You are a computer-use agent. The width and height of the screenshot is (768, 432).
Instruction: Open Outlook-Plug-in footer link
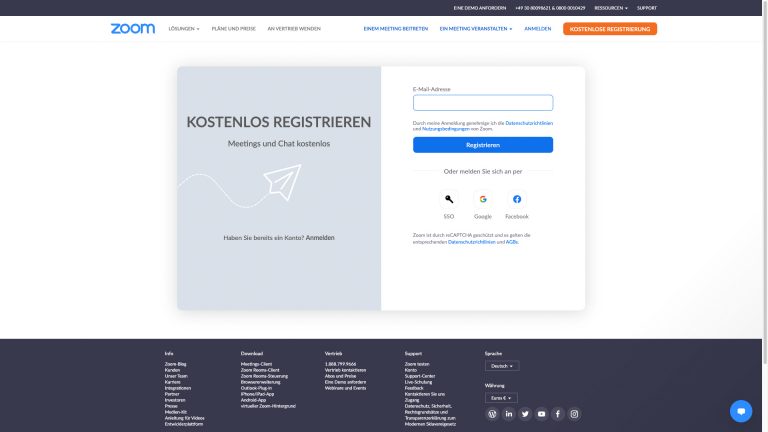[x=256, y=388]
